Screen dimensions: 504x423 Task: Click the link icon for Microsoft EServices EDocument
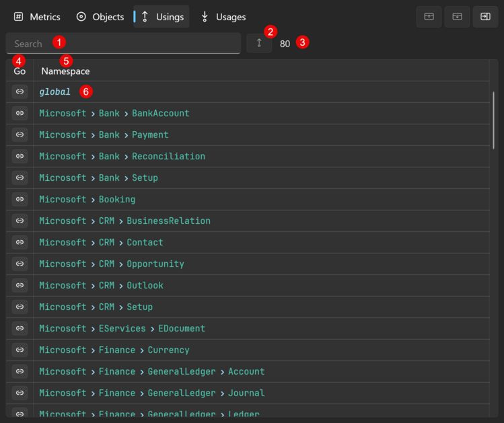coord(20,328)
